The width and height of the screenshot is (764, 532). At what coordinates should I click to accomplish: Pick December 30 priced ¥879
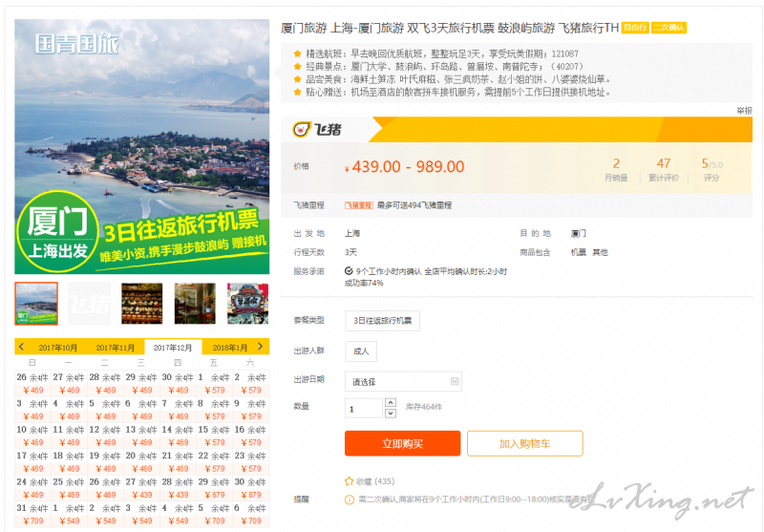[251, 488]
